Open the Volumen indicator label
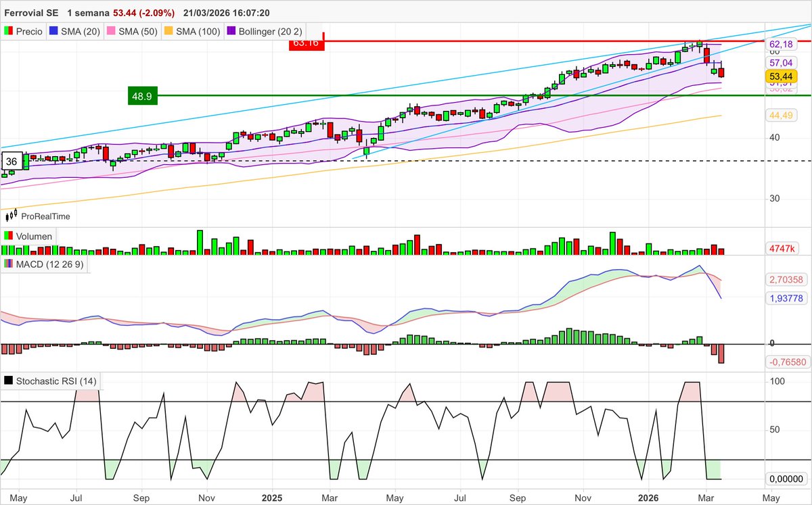The image size is (812, 505). coord(34,237)
